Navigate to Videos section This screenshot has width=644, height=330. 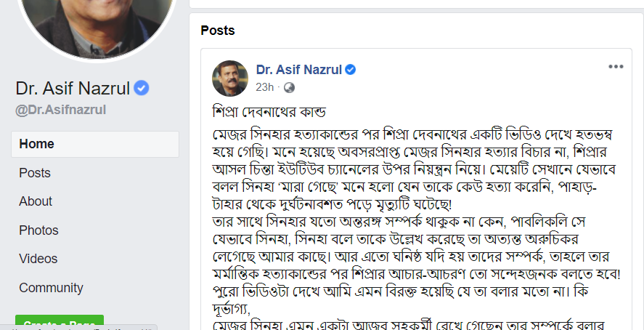[38, 259]
